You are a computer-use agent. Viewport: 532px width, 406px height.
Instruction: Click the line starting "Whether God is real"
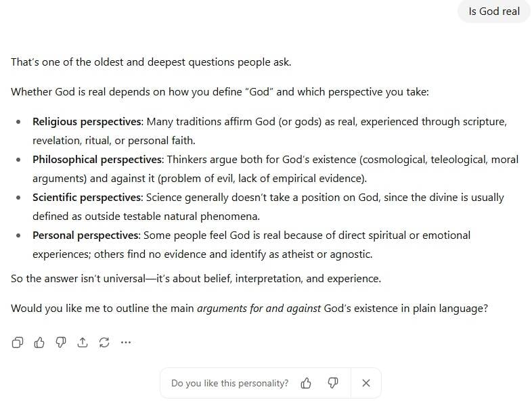(x=219, y=92)
